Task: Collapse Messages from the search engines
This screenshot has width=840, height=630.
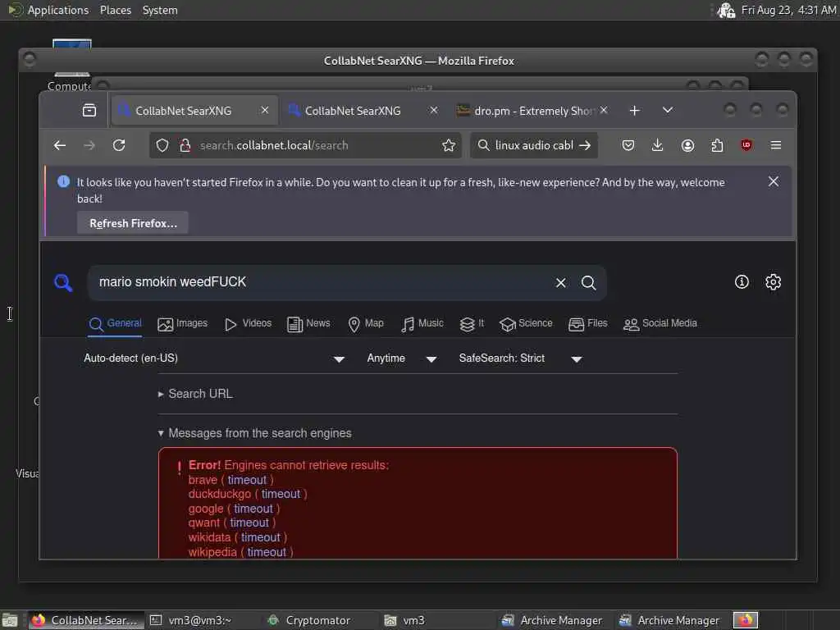Action: (255, 433)
